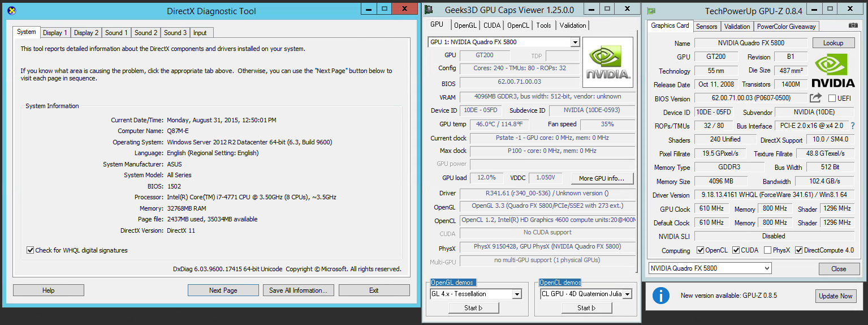This screenshot has height=325, width=868.
Task: Click the Bus Interface question mark icon
Action: tap(853, 126)
